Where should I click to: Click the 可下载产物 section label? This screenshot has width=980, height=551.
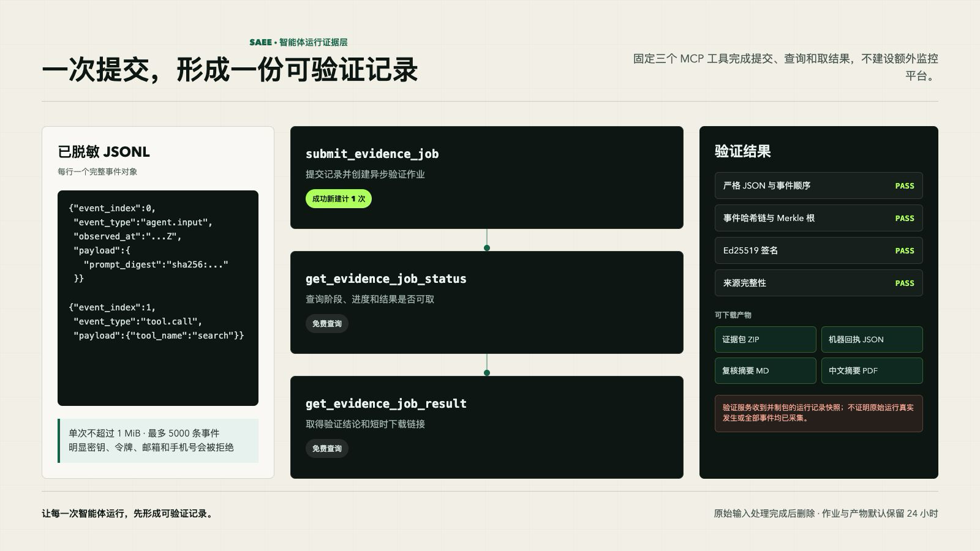click(x=733, y=315)
